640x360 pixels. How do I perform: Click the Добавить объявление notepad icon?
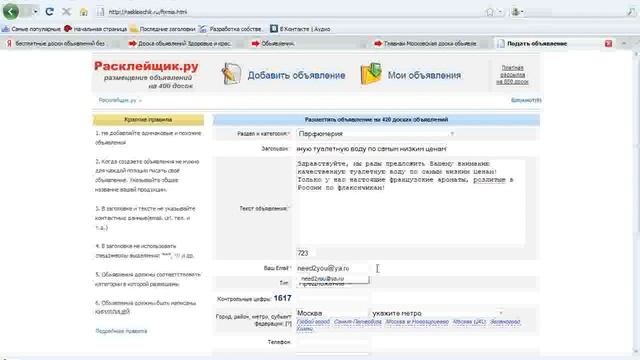[231, 74]
